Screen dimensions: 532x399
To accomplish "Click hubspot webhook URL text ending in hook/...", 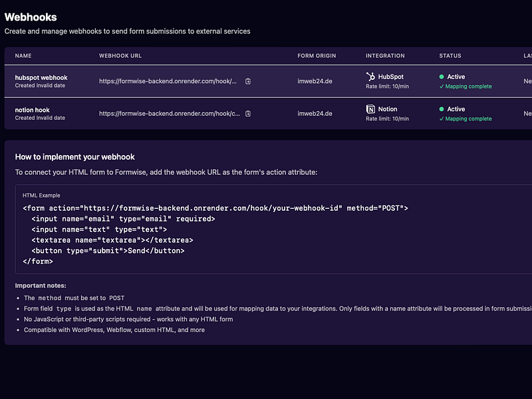I will pos(168,81).
